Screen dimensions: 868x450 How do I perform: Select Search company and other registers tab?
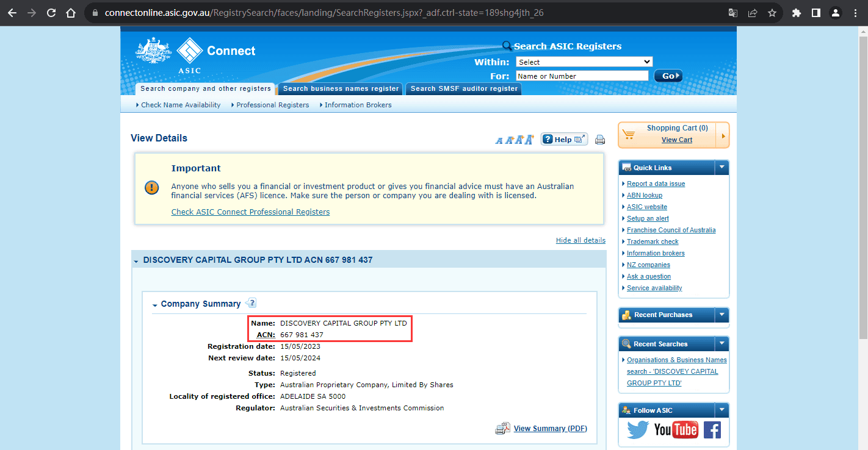205,89
